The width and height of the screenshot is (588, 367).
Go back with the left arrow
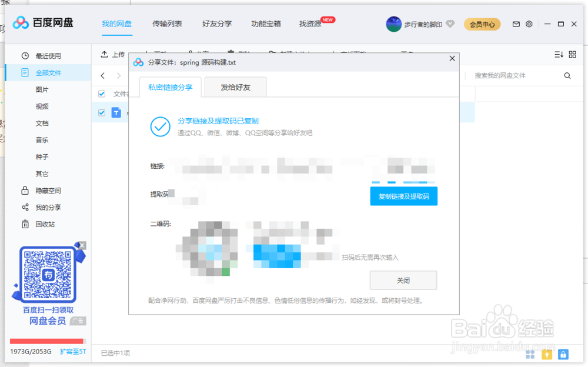pyautogui.click(x=103, y=76)
